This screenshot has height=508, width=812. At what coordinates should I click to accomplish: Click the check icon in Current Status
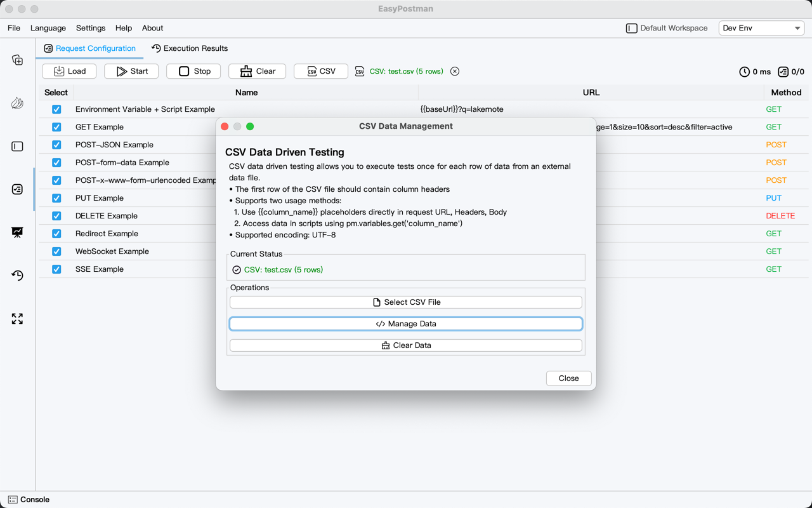(237, 270)
